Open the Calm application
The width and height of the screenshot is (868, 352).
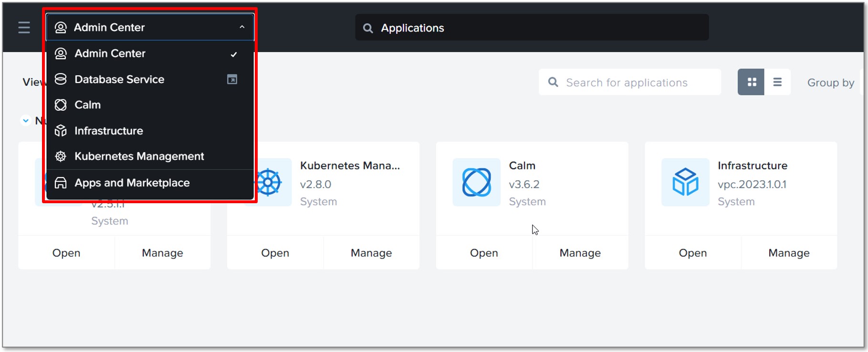point(484,253)
